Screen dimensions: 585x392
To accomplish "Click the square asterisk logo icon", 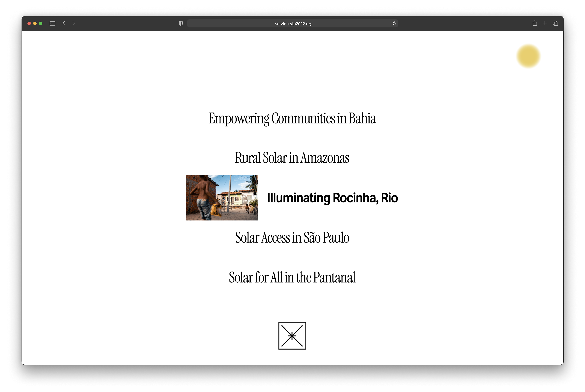I will pyautogui.click(x=292, y=336).
